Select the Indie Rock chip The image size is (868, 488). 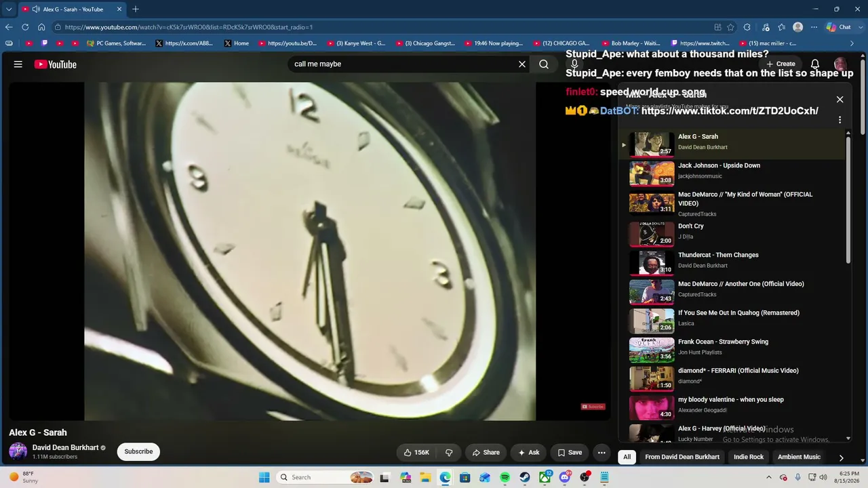[x=749, y=457]
